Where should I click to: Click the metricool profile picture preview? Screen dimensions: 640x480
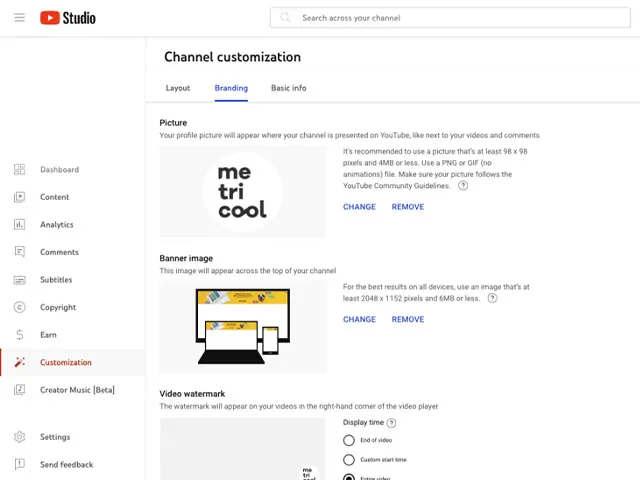[x=242, y=192]
